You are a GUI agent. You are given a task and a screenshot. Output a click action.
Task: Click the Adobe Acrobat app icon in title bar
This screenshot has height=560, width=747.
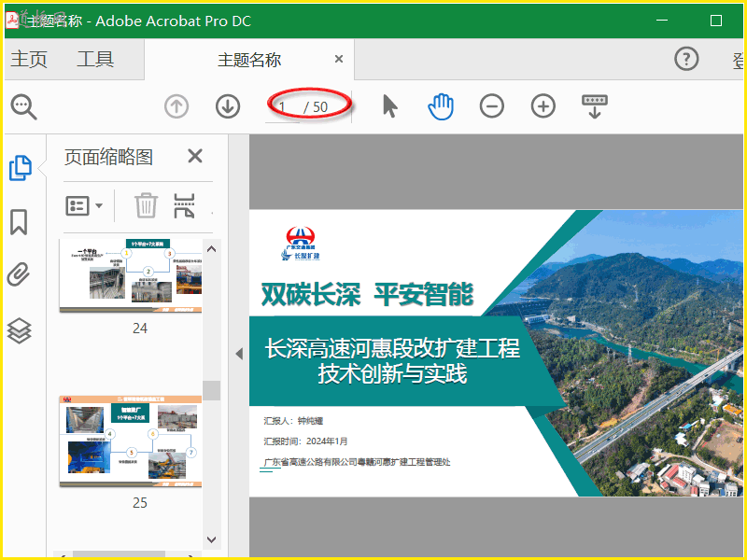[11, 20]
